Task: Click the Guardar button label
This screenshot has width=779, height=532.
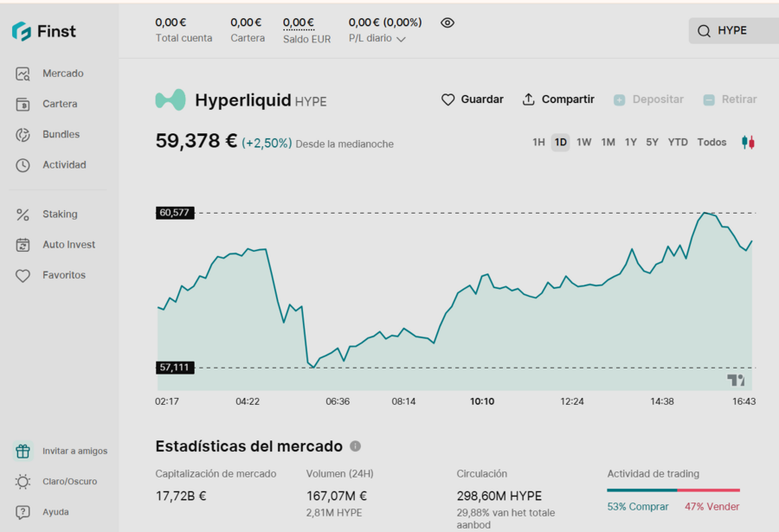Action: [x=482, y=99]
